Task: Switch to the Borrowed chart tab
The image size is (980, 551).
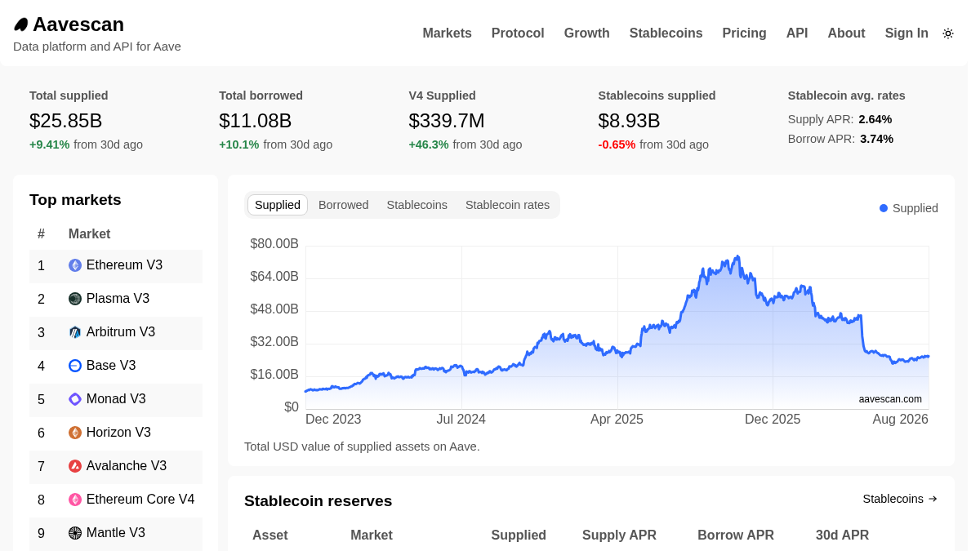Action: pyautogui.click(x=344, y=205)
